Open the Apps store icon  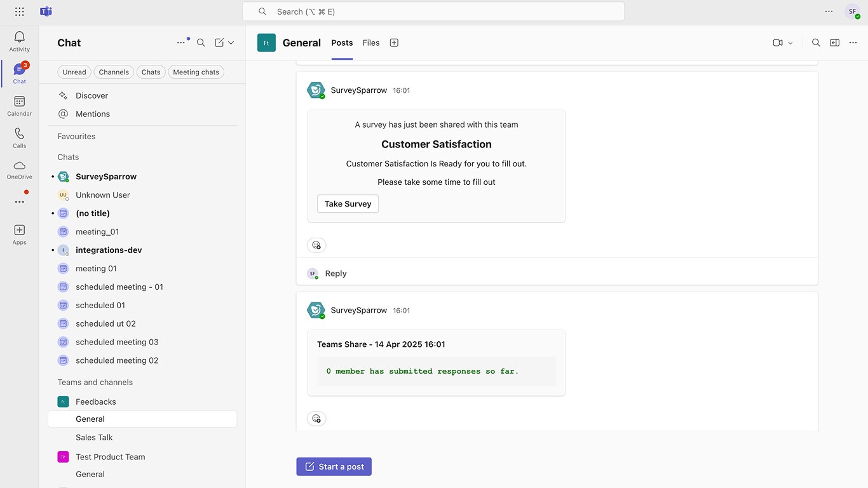click(x=19, y=233)
